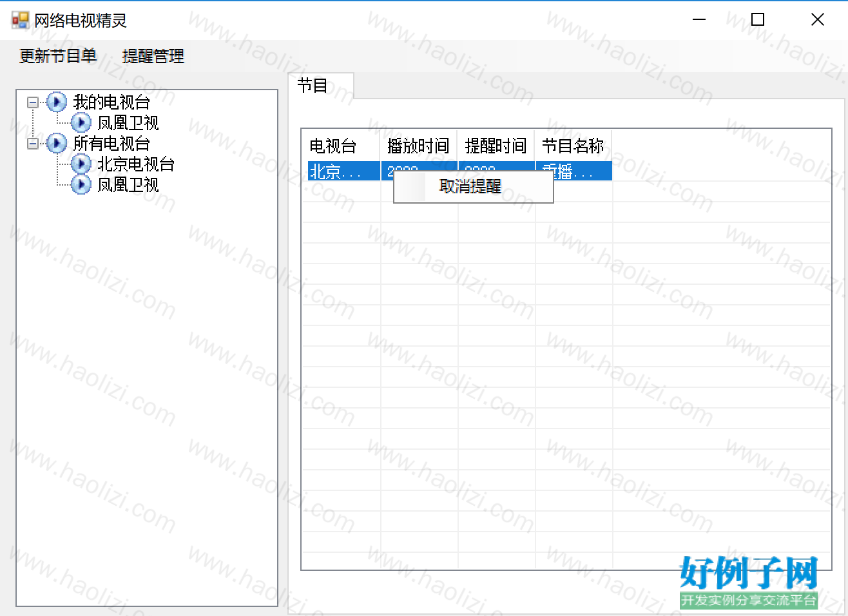Image resolution: width=848 pixels, height=616 pixels.
Task: Minimize the 网络电视精灵 window
Action: pos(699,20)
